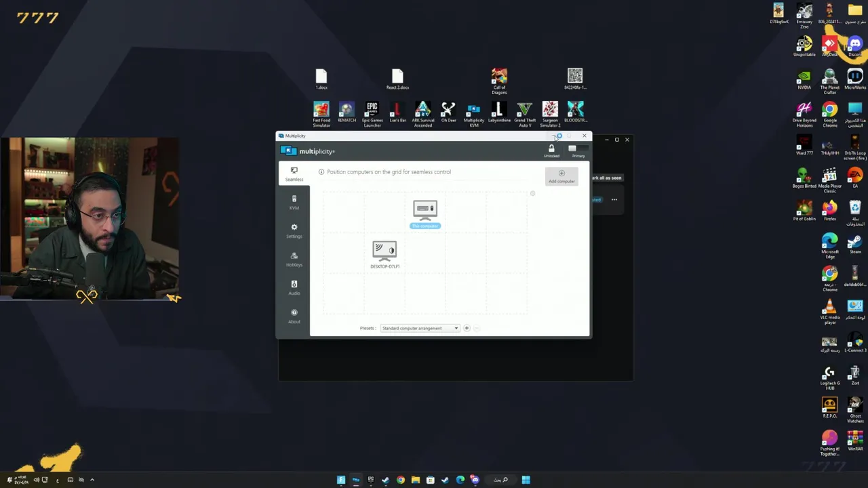Open Firefox desktop shortcut
The width and height of the screenshot is (868, 488).
830,211
